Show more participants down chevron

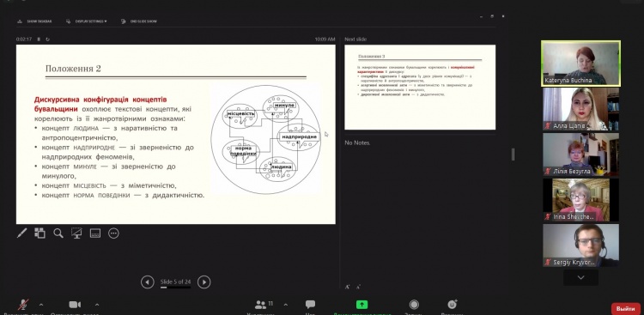click(580, 277)
